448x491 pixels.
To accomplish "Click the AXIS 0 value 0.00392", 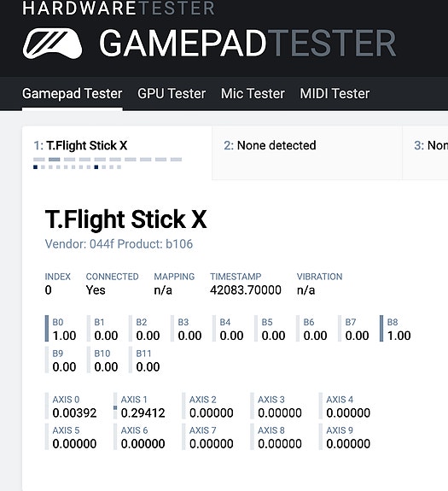I will [x=74, y=413].
